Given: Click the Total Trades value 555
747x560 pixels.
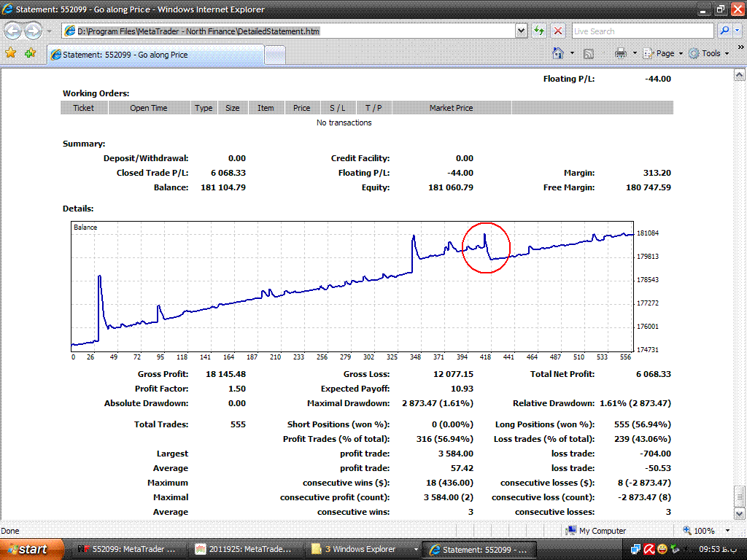Looking at the screenshot, I should [239, 424].
